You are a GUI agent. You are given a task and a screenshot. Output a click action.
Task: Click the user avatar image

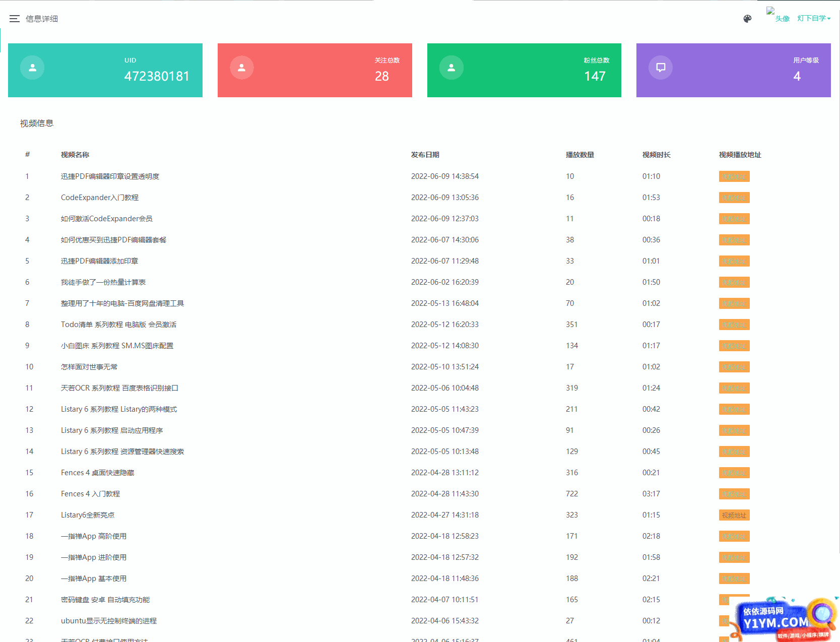pos(778,15)
